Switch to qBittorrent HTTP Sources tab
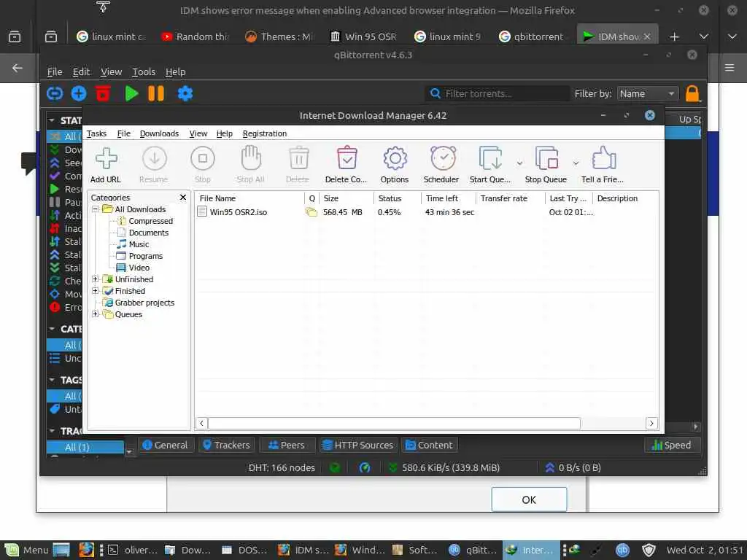This screenshot has height=560, width=747. (x=357, y=445)
